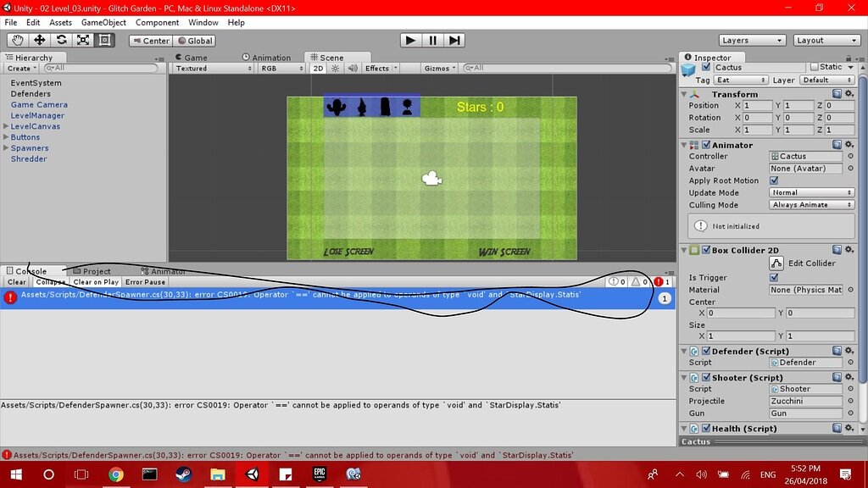Switch to the Animation tab
Image resolution: width=868 pixels, height=488 pixels.
[266, 58]
